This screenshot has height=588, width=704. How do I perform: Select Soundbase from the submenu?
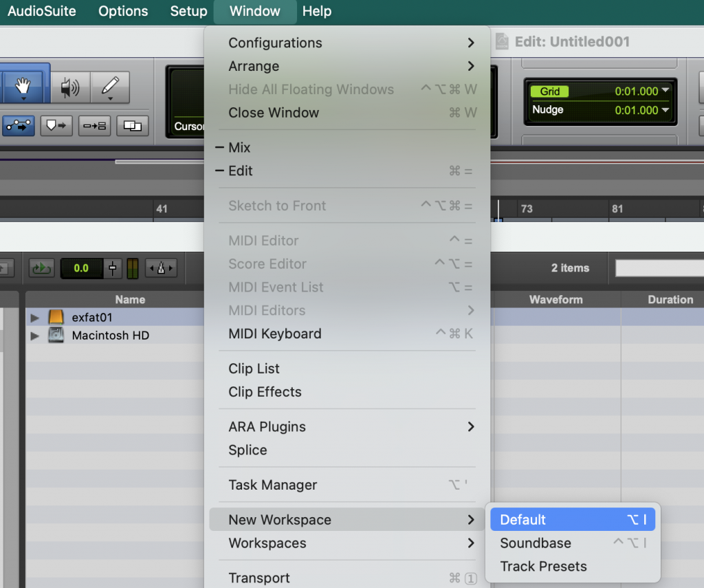coord(536,543)
